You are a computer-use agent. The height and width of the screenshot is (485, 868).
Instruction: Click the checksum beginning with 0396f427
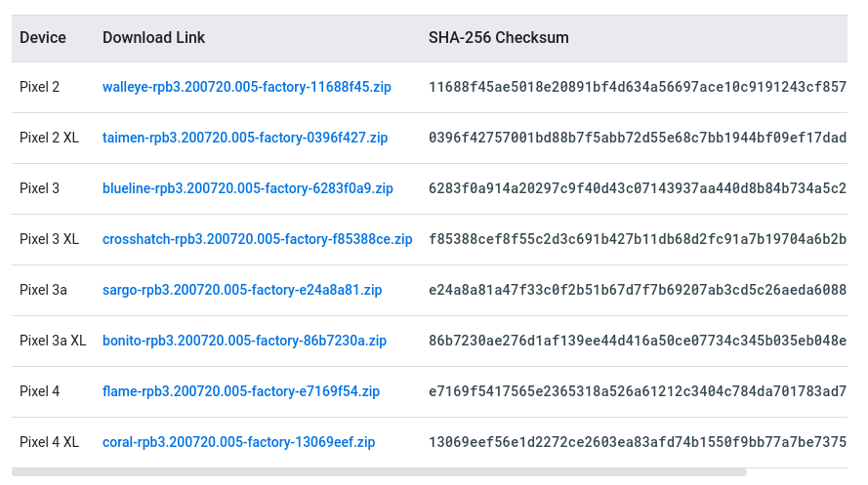(637, 138)
